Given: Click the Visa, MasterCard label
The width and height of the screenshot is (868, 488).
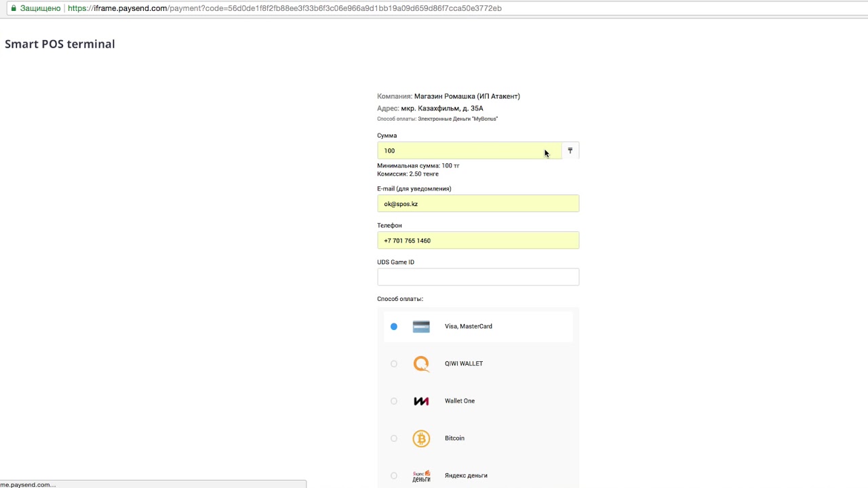Looking at the screenshot, I should (x=469, y=327).
